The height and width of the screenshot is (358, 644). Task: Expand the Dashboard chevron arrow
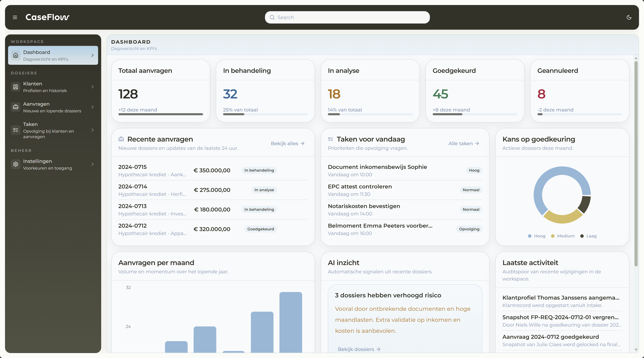point(92,55)
